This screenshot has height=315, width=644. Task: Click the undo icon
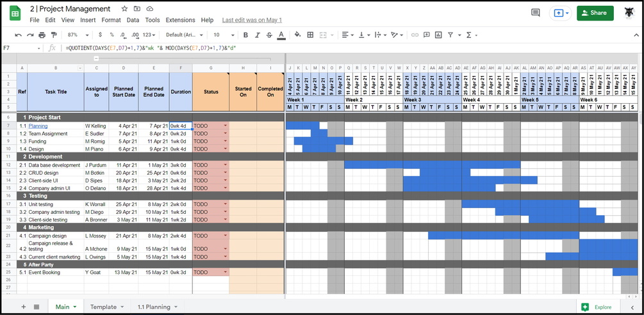[x=18, y=35]
